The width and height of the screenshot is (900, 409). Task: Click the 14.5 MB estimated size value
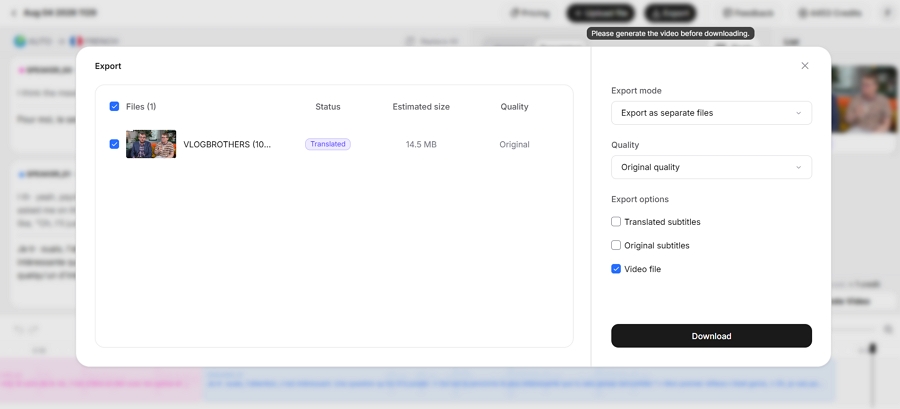421,145
